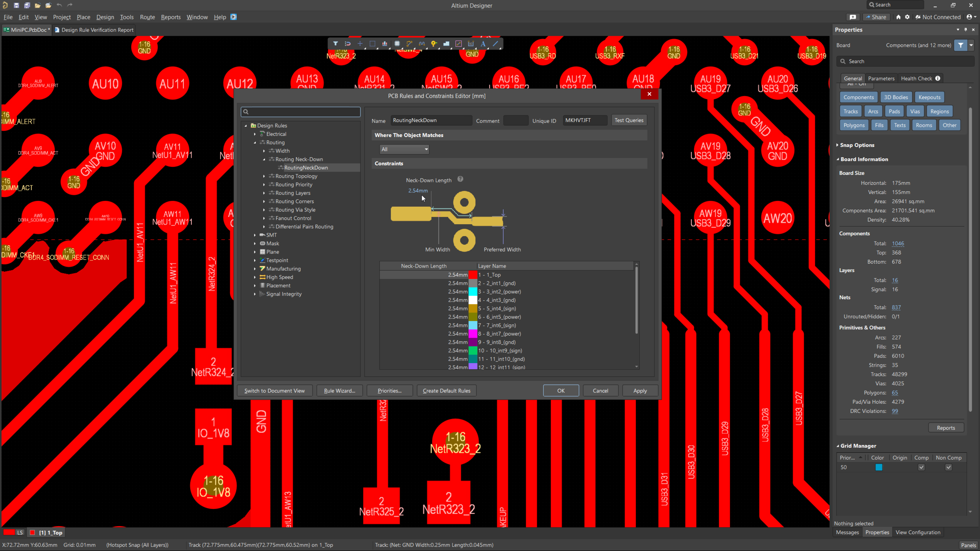
Task: Click the place via icon
Action: pyautogui.click(x=434, y=44)
